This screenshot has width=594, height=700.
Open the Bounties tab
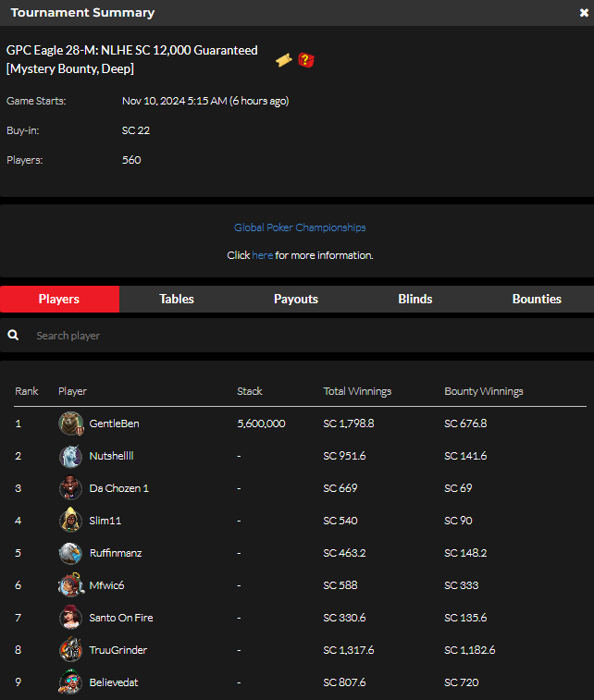pos(537,299)
